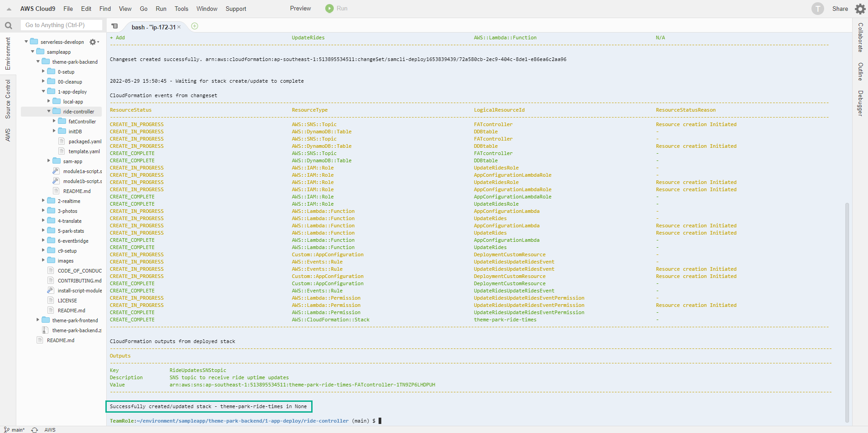Screen dimensions: 868x433
Task: Open the File menu
Action: pos(68,9)
